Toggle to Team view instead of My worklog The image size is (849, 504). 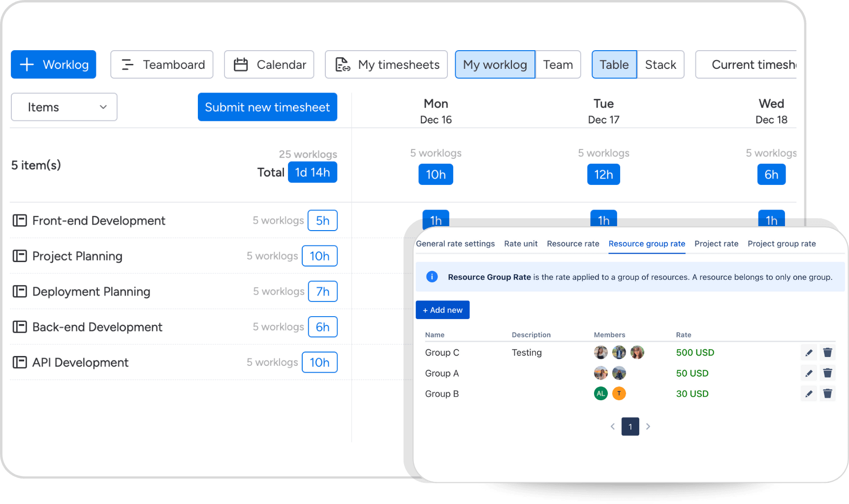coord(558,64)
